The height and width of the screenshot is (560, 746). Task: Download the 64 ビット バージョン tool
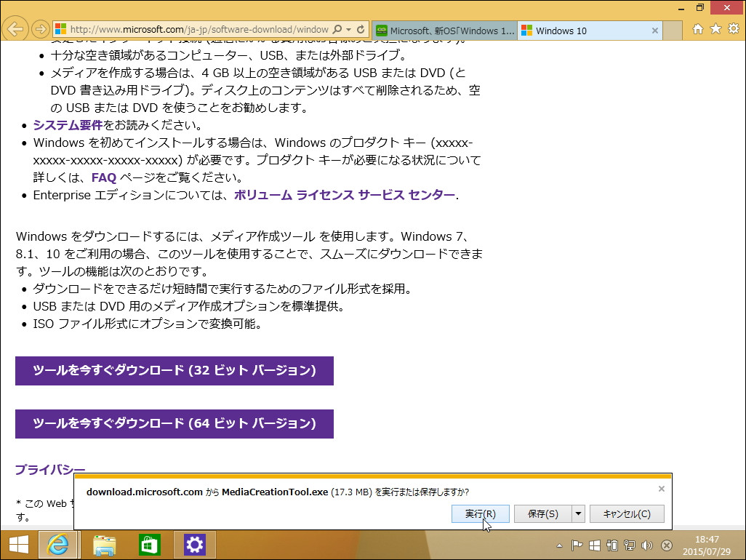coord(174,424)
